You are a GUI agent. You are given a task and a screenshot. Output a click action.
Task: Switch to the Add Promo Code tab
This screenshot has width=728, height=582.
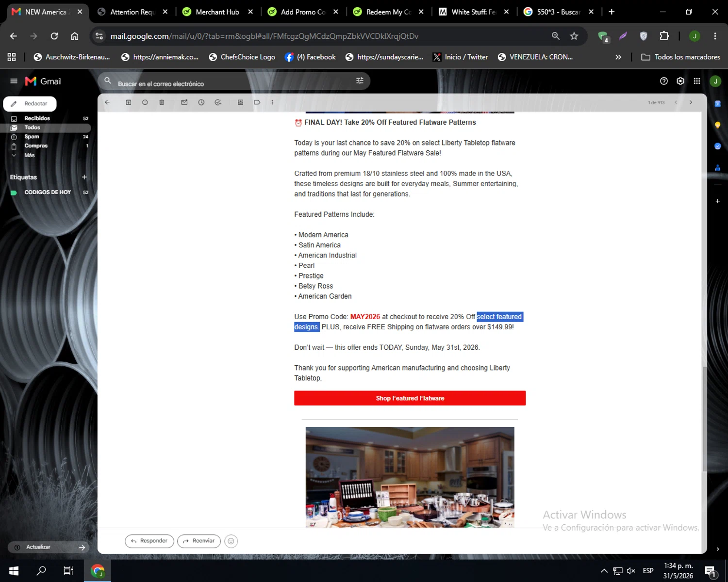tap(303, 12)
